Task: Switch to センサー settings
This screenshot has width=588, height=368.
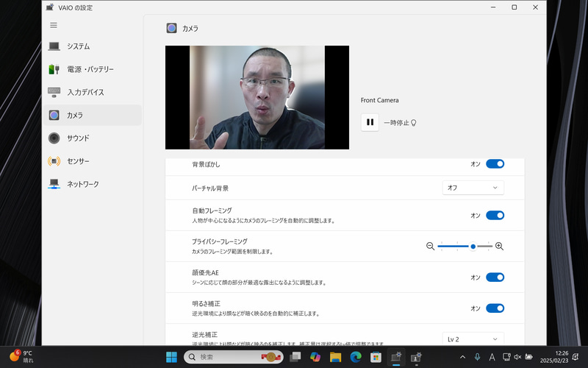Action: tap(93, 161)
